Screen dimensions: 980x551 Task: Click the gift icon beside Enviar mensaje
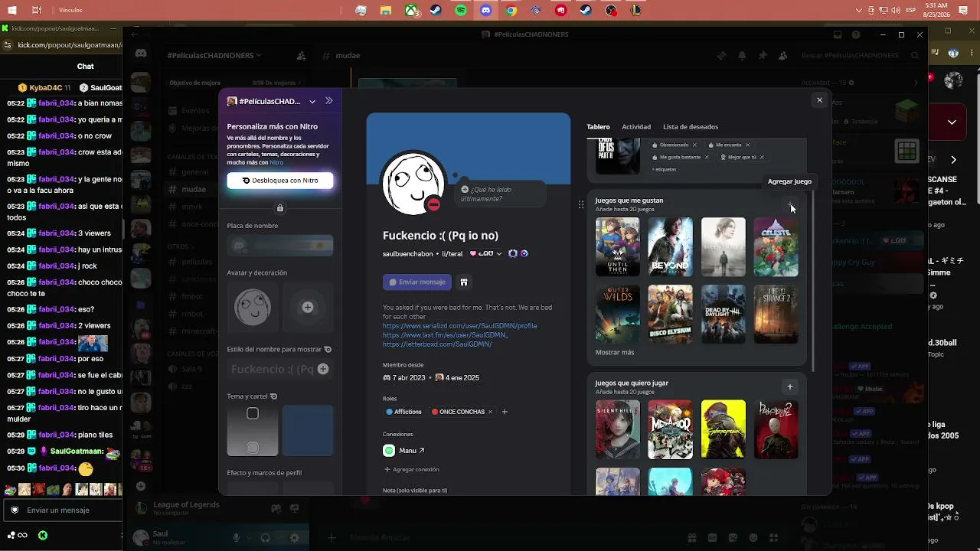463,282
